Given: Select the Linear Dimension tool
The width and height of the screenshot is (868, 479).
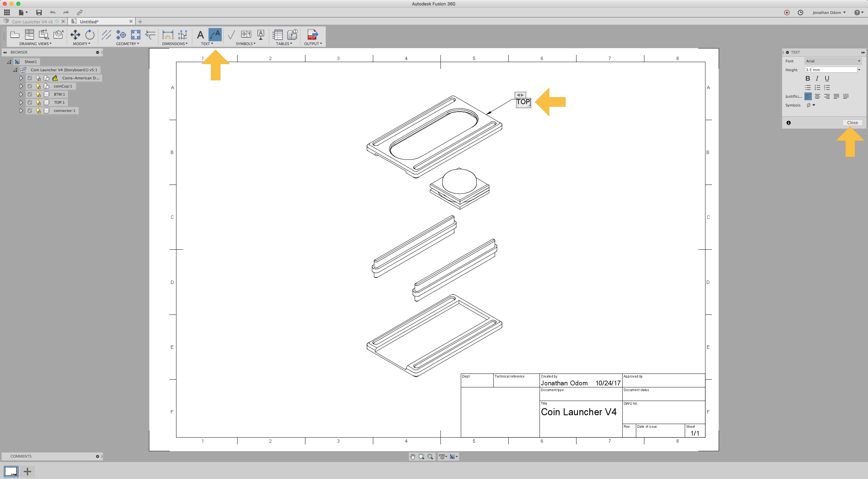Looking at the screenshot, I should (167, 35).
